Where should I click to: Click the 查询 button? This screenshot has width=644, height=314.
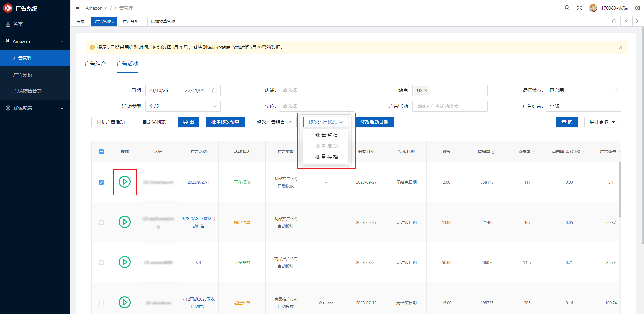(x=567, y=122)
